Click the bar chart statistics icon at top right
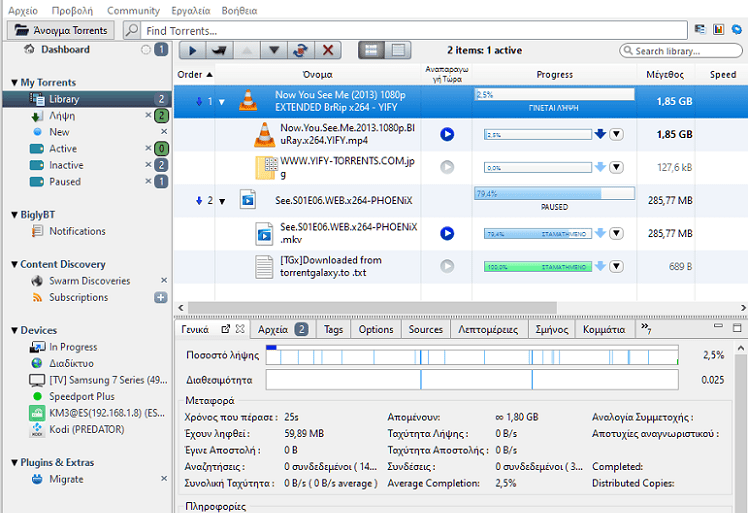Viewport: 748px width, 513px height. 718,30
